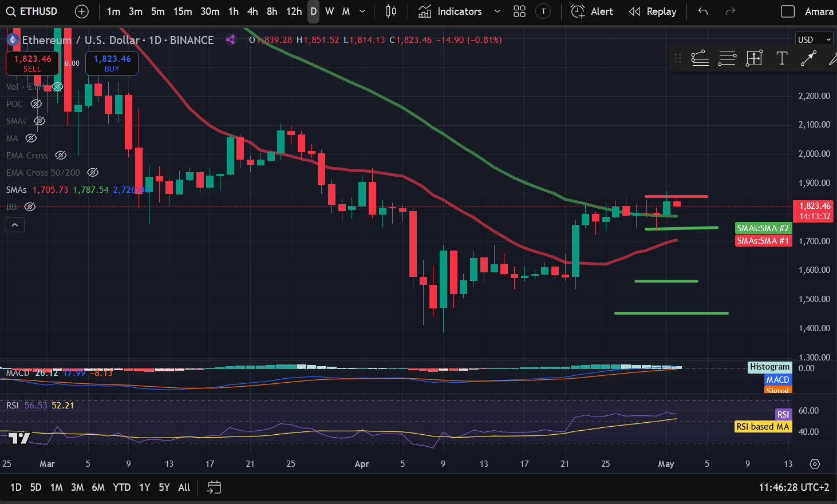Click the current price label 1,823.46
Image resolution: width=837 pixels, height=504 pixels.
tap(815, 211)
